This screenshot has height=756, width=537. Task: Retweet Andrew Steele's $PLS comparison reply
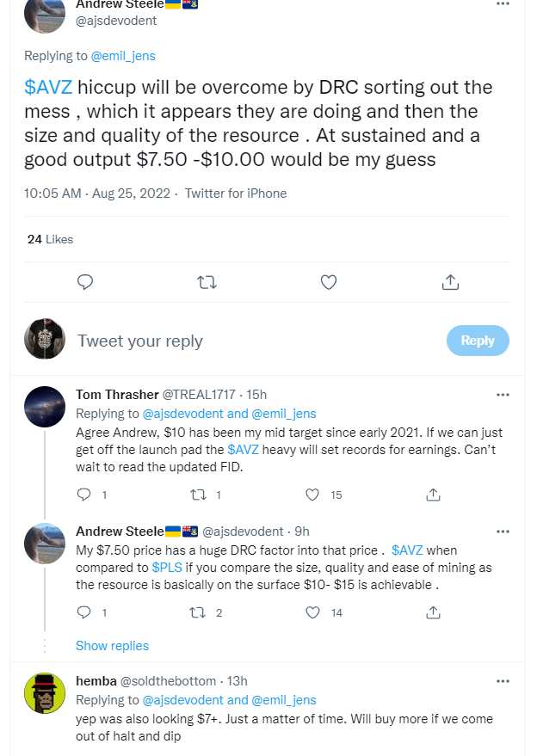[199, 612]
